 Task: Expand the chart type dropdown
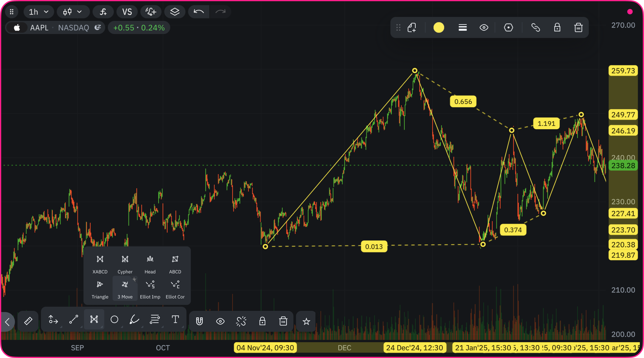click(x=73, y=12)
